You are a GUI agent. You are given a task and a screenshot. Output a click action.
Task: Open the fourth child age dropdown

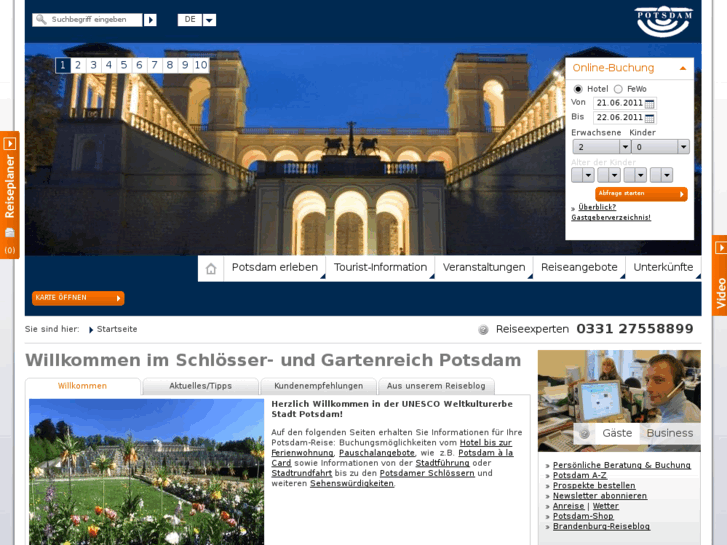tap(662, 175)
